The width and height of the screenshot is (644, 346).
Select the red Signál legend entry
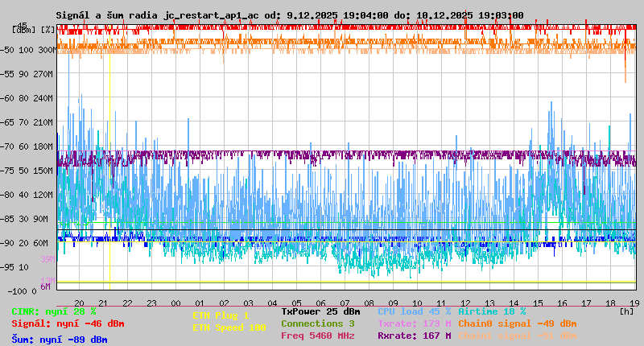(68, 323)
